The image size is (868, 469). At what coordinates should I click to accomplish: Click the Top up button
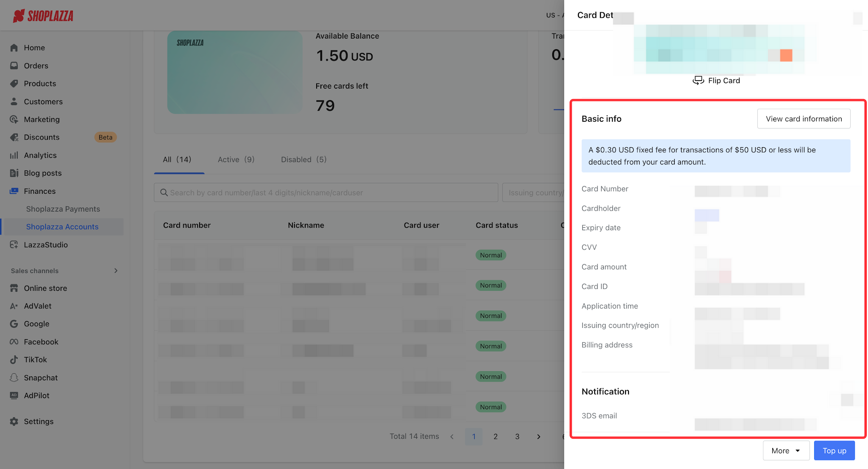click(x=835, y=450)
